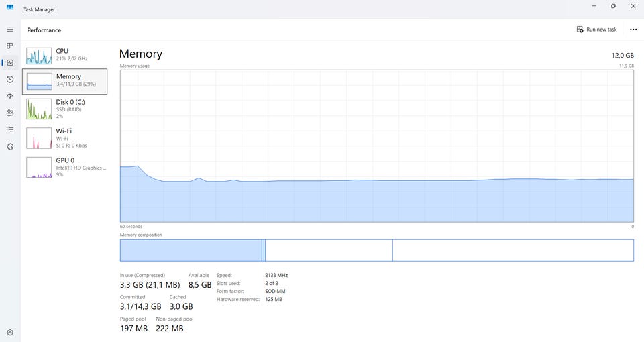Go to the Processes page icon
The height and width of the screenshot is (342, 644).
point(10,46)
